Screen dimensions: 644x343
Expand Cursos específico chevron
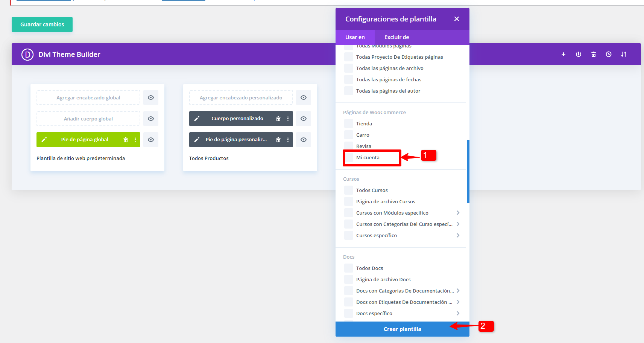[x=458, y=235]
